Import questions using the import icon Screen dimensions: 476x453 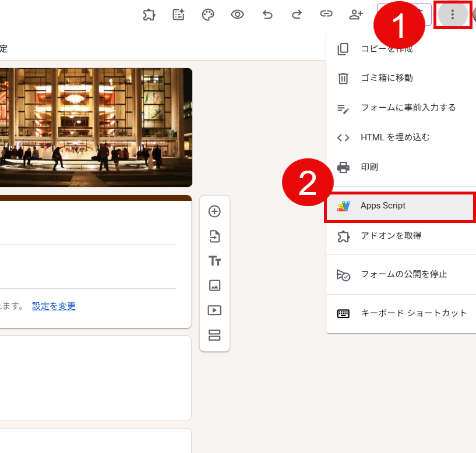click(x=214, y=236)
